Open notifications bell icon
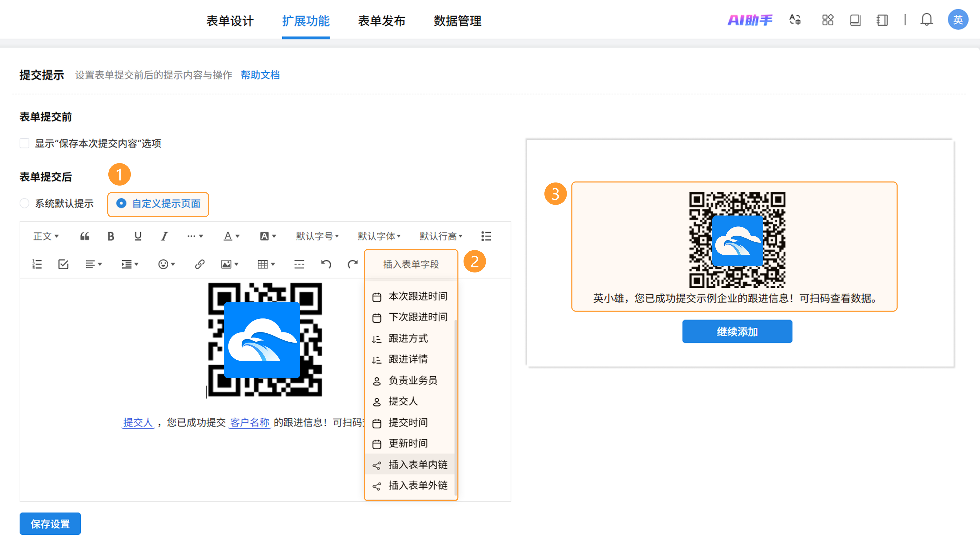Screen dimensions: 980x549 (926, 20)
